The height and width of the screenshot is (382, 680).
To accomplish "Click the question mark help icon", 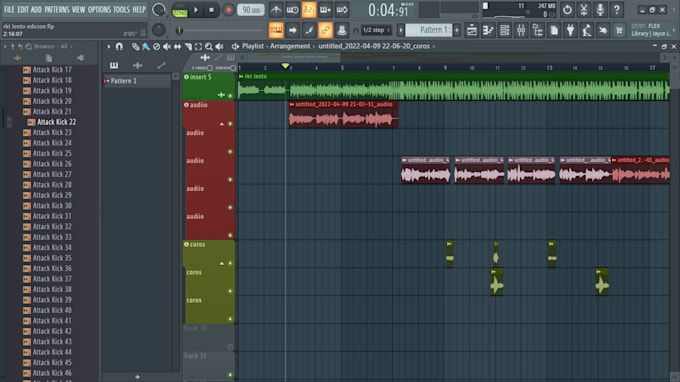I will [x=617, y=10].
